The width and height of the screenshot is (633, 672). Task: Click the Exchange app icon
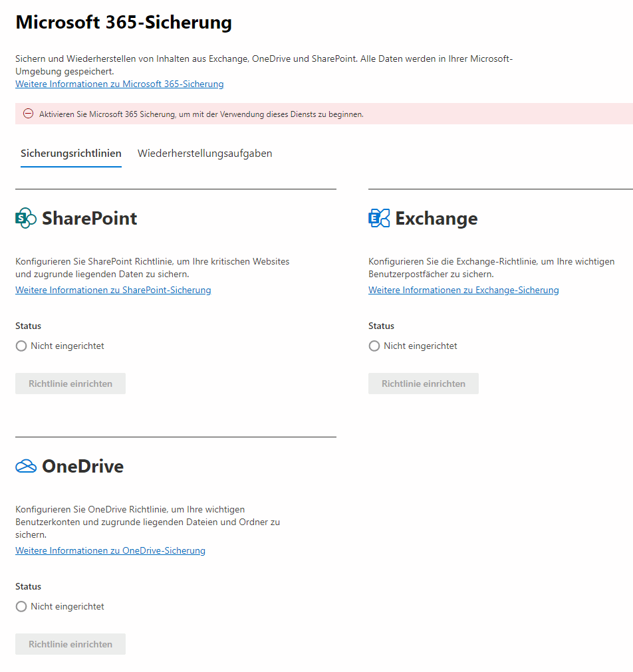[378, 217]
